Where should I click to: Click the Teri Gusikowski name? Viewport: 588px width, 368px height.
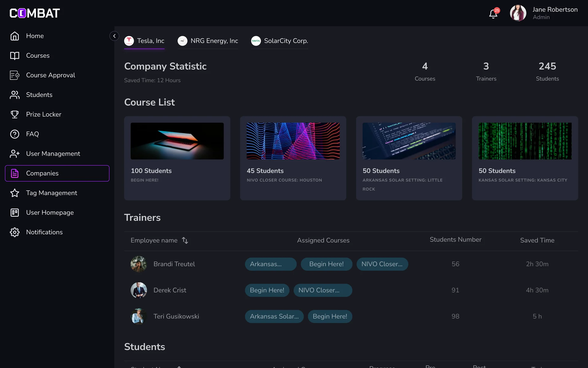[176, 316]
